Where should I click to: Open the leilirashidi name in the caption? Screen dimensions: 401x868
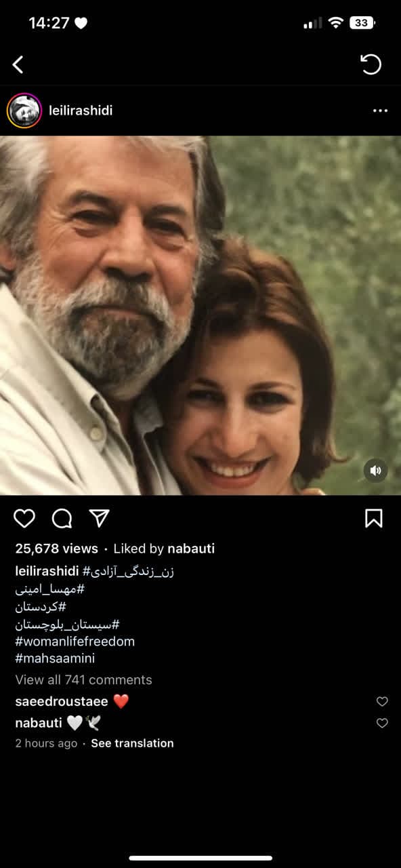click(47, 571)
